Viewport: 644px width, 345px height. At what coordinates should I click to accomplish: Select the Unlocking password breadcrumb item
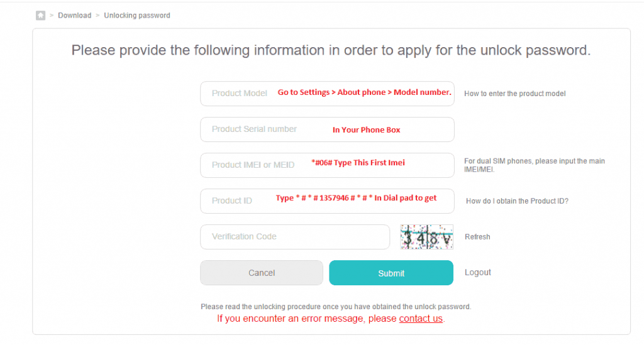coord(136,16)
